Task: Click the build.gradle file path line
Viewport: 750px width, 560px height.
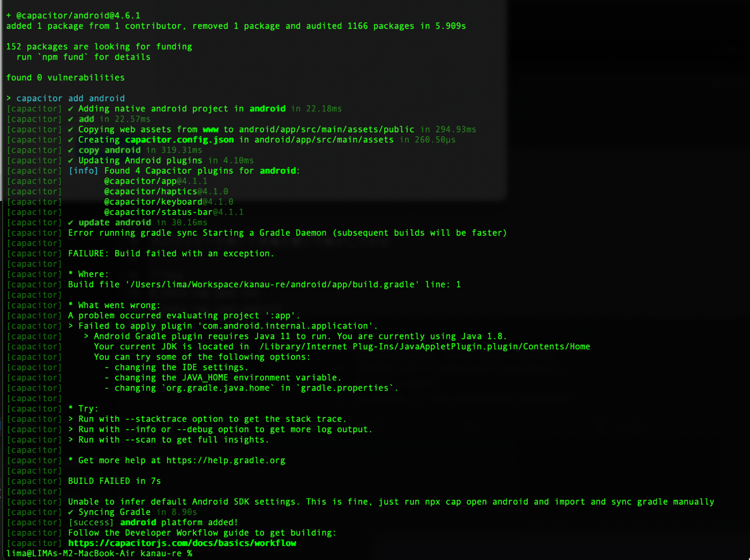Action: pos(264,285)
